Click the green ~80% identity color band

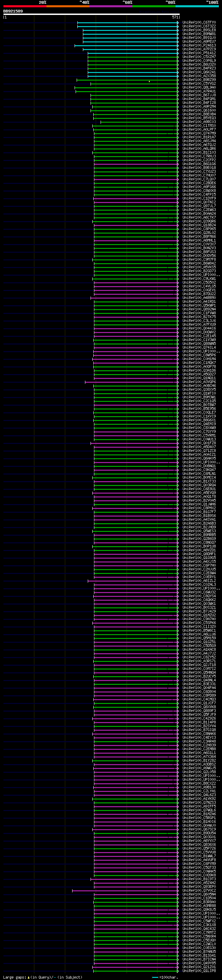point(154,6)
